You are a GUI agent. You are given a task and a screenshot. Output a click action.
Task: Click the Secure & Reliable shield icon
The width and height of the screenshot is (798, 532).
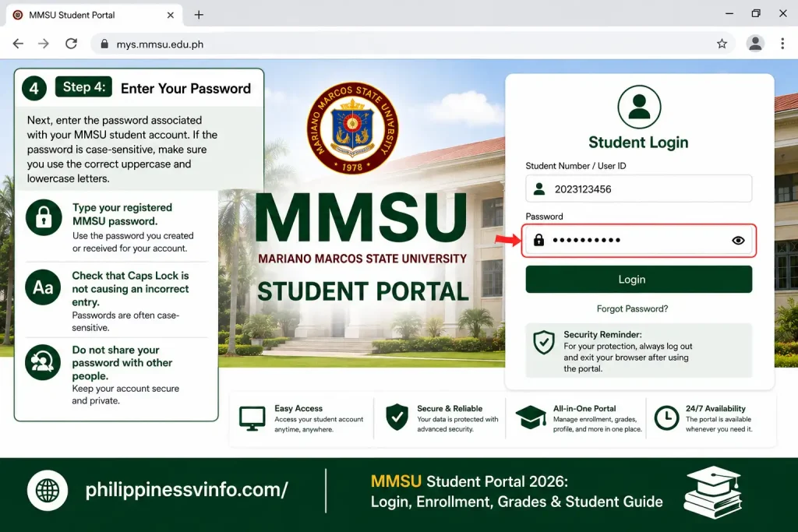click(397, 417)
